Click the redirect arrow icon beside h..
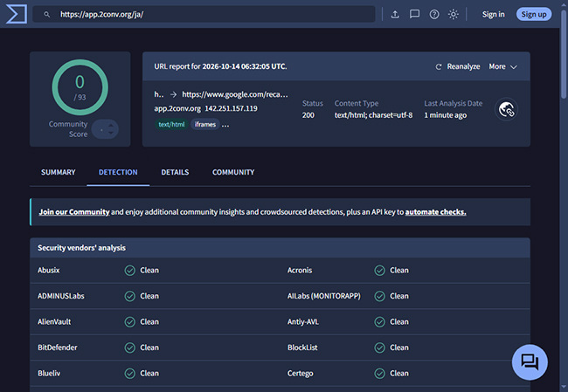The image size is (568, 392). pos(174,94)
